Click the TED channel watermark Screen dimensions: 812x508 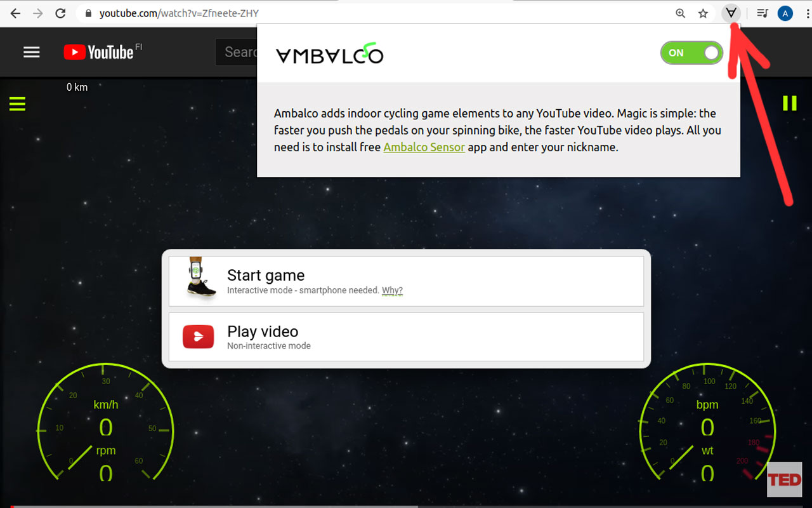[x=785, y=479]
